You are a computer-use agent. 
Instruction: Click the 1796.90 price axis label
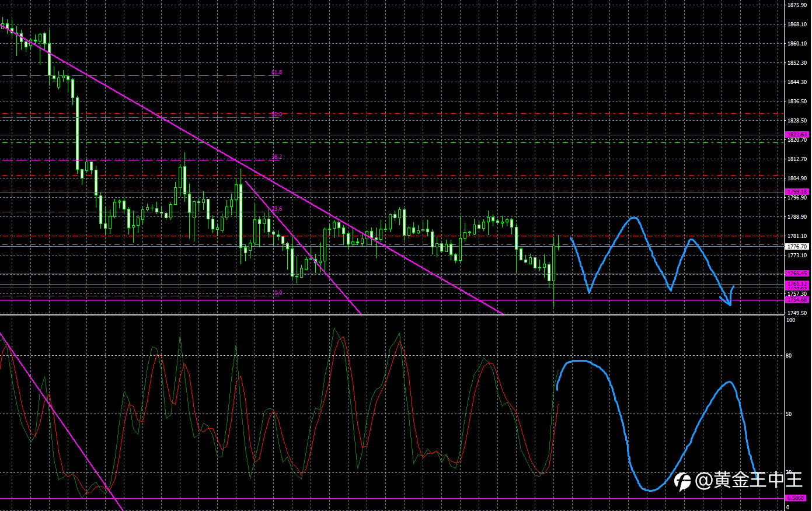point(797,198)
